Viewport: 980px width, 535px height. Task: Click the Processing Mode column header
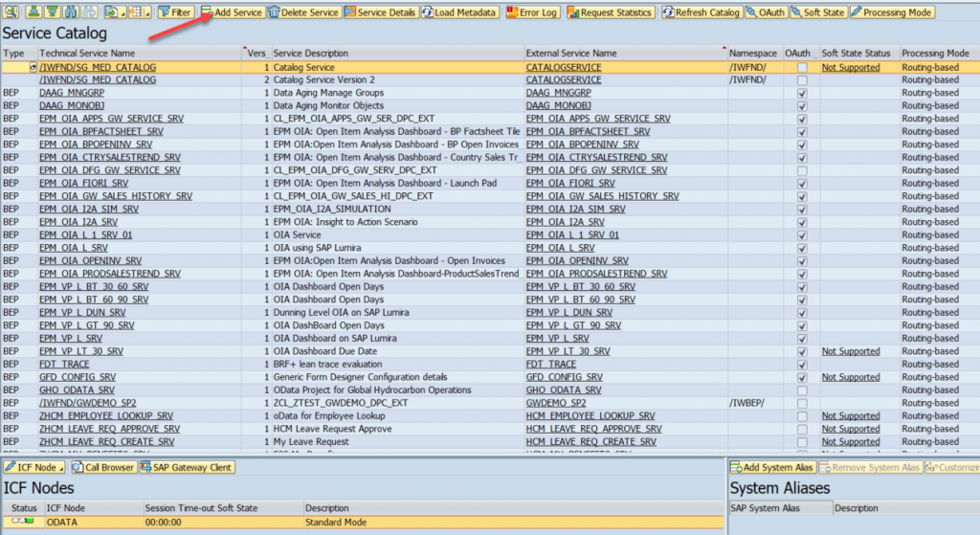click(940, 54)
